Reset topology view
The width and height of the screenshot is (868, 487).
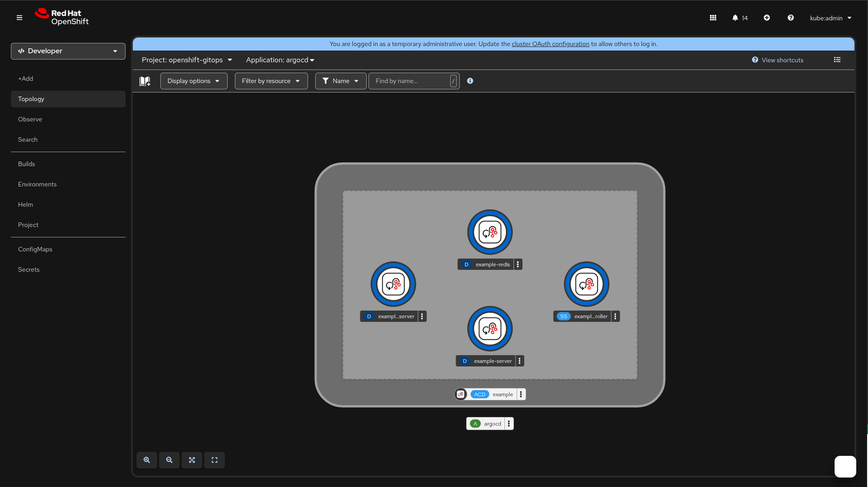tap(215, 460)
